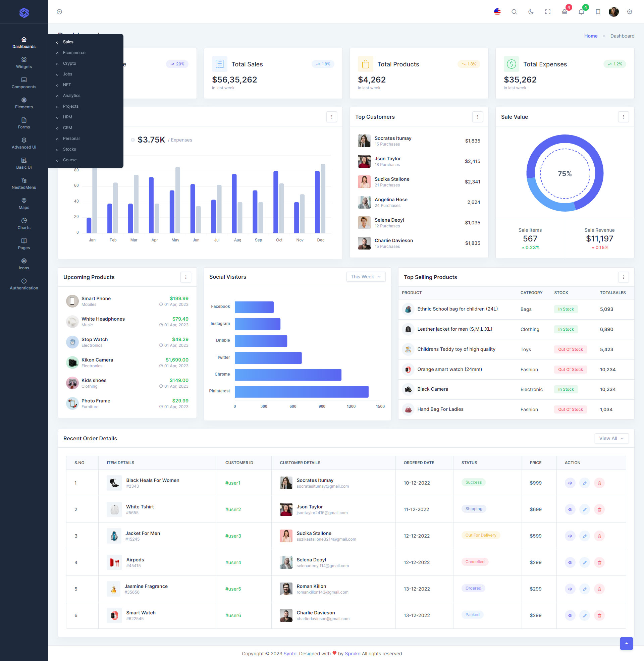Click the bookmark icon in header
Viewport: 644px width, 661px height.
(598, 12)
